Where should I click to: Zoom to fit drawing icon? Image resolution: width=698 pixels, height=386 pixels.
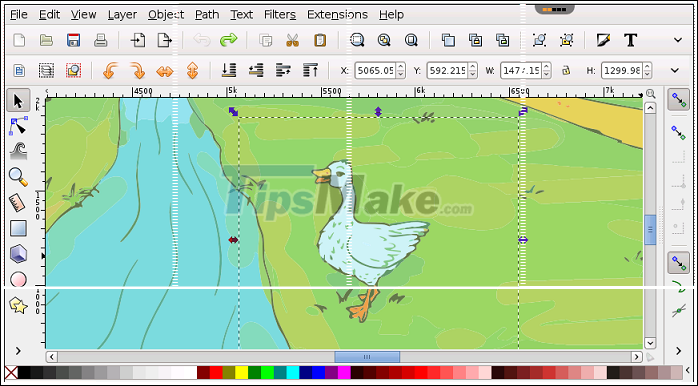tap(384, 41)
